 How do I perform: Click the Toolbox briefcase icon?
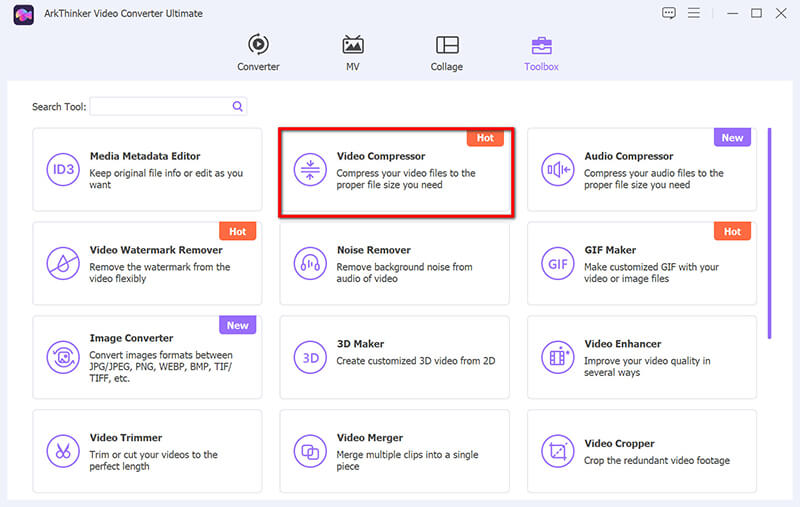(541, 45)
